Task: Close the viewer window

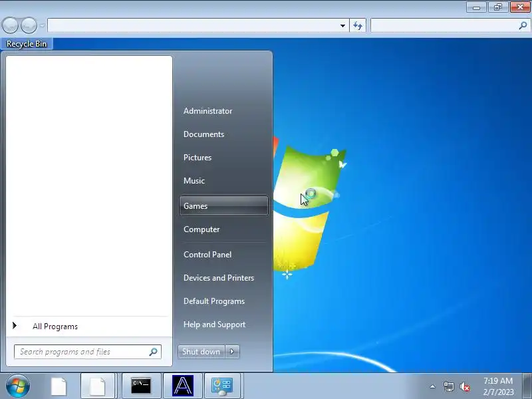Action: (x=520, y=7)
